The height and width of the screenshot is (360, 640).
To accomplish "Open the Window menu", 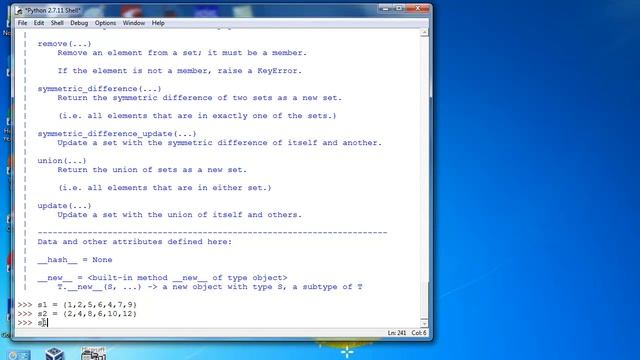I will coord(134,23).
